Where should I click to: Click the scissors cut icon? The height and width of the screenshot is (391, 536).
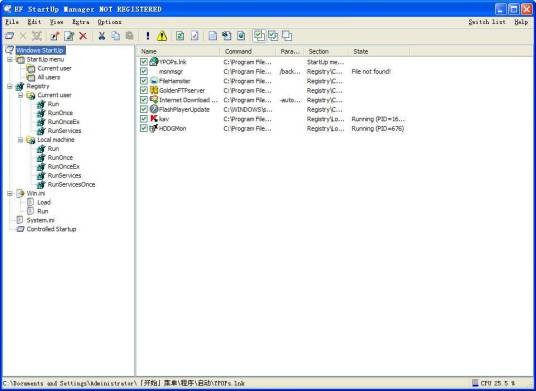click(102, 36)
